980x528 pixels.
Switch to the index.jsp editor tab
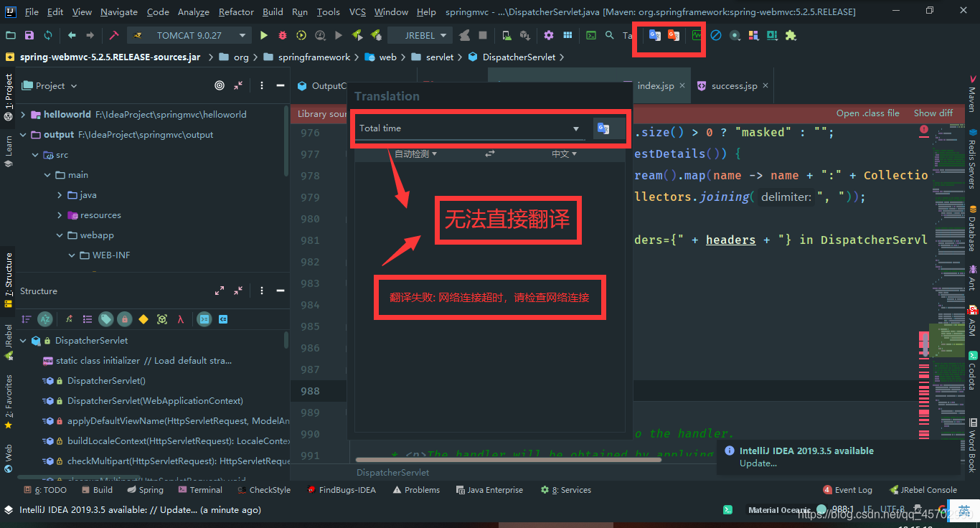click(656, 85)
